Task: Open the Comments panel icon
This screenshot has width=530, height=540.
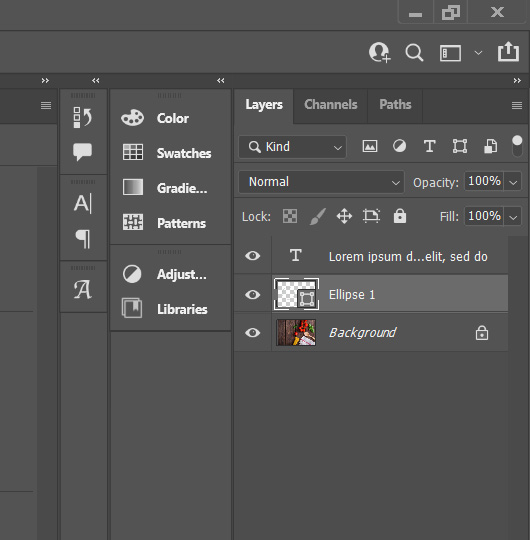Action: pyautogui.click(x=83, y=152)
